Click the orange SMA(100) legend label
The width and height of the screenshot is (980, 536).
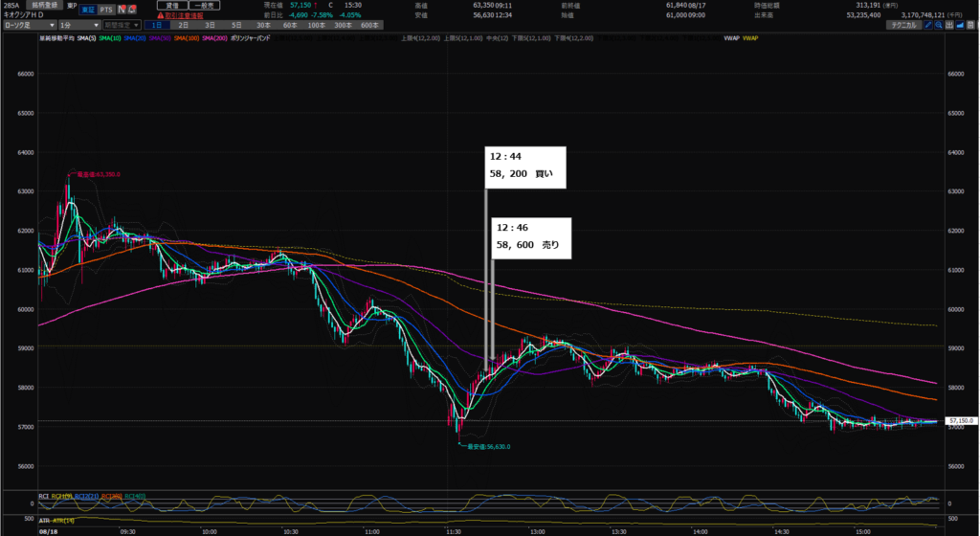pyautogui.click(x=187, y=38)
